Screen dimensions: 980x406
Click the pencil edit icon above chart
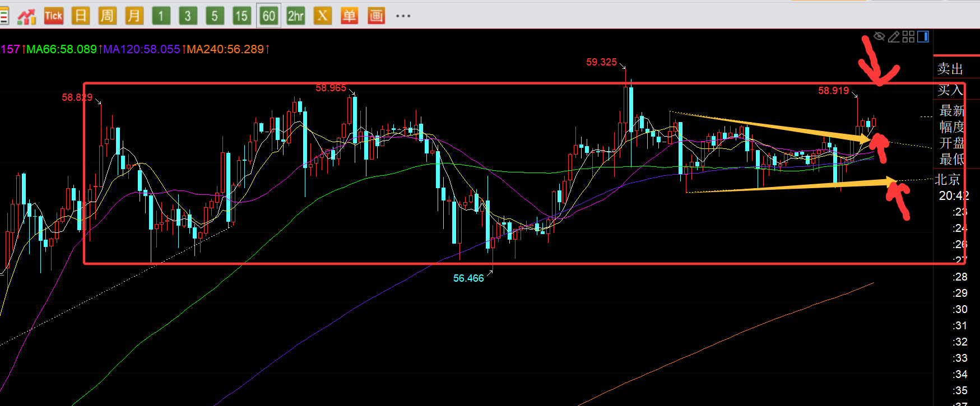[x=894, y=37]
